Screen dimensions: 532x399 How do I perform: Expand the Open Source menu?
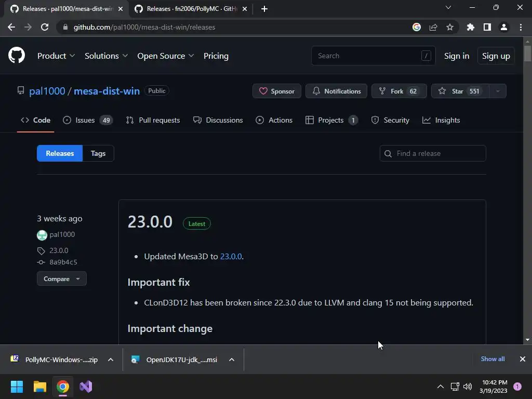click(x=166, y=56)
